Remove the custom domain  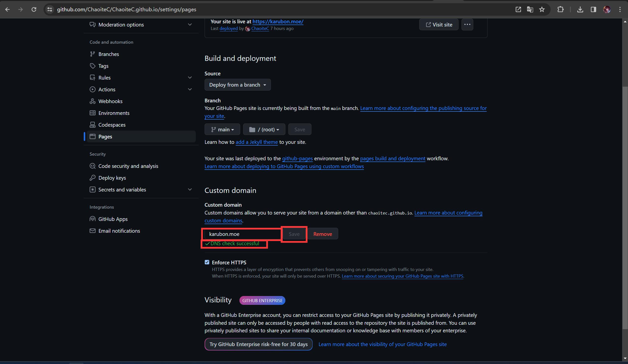[x=323, y=234]
